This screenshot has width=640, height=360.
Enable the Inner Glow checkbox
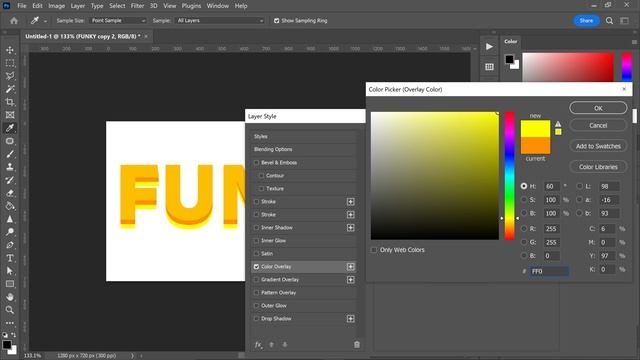click(x=256, y=240)
